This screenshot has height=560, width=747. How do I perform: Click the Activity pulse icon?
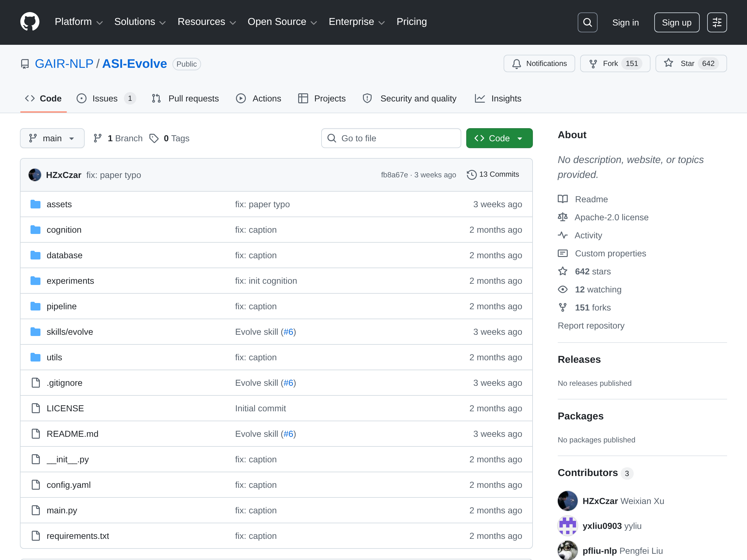point(563,235)
